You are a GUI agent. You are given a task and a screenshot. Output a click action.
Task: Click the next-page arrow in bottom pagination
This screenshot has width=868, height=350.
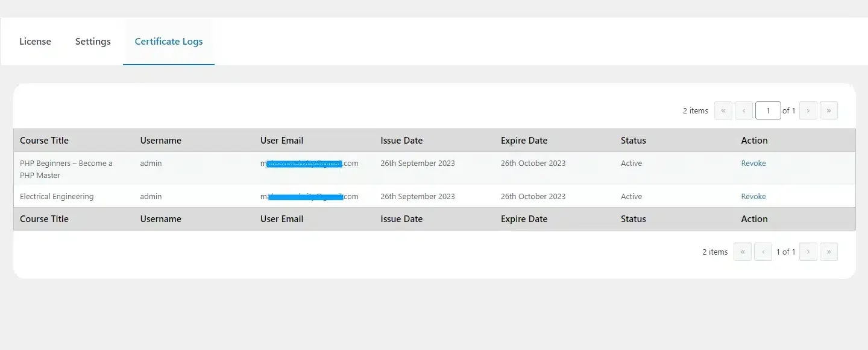(808, 252)
